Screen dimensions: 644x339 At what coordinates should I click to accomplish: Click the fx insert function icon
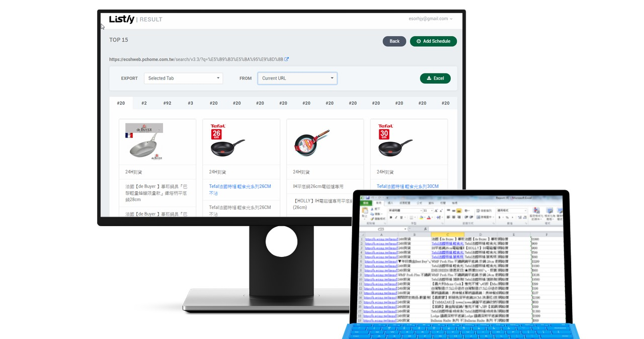tap(425, 229)
